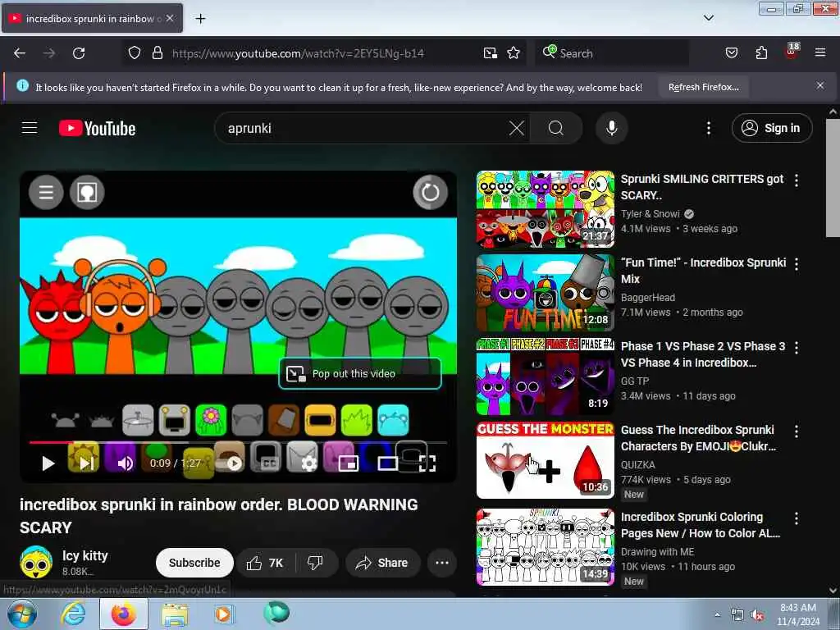Open a new tab with plus button
Viewport: 840px width, 630px height.
(x=200, y=19)
